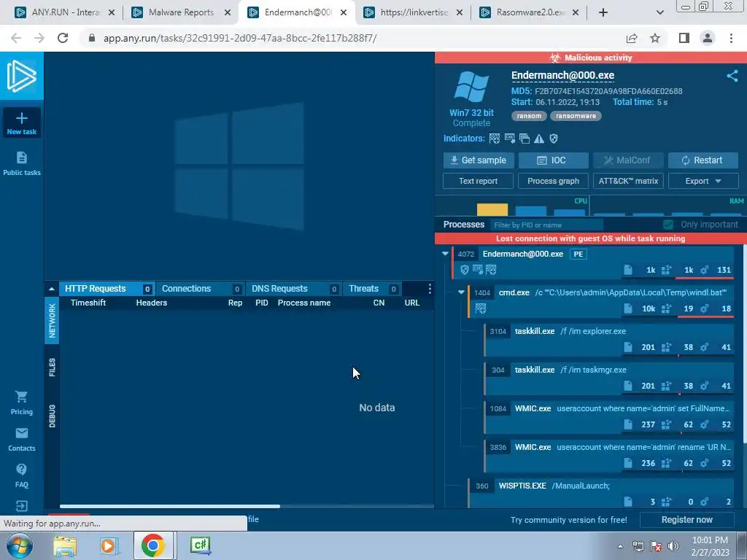Screen dimensions: 747x560
Task: Open the network panel three-dot options
Action: coord(429,289)
